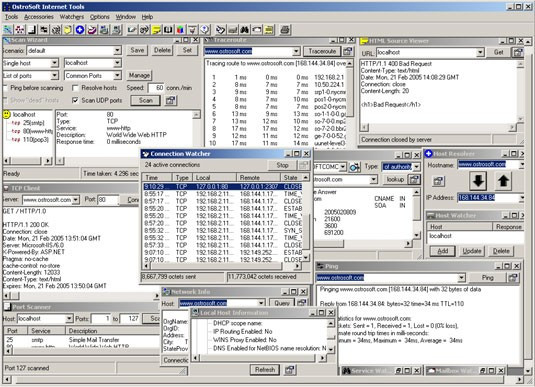Click the yellow list icon beside the binoculars
This screenshot has width=535, height=387.
(269, 30)
